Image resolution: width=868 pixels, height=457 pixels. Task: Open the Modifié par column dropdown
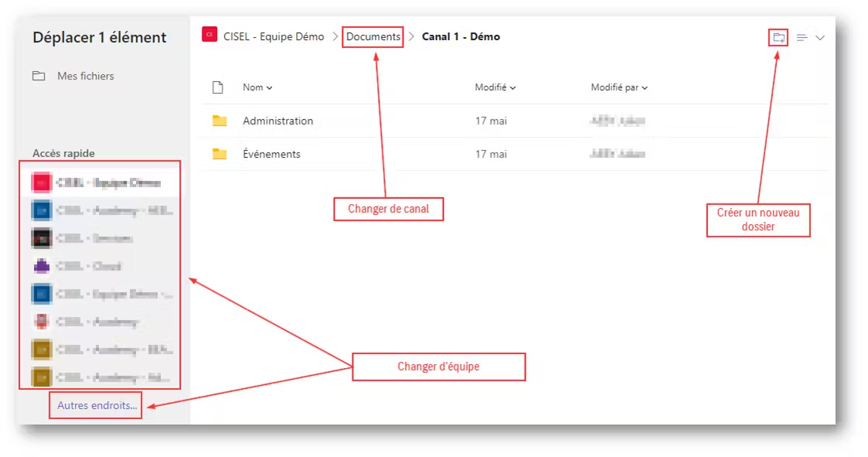coord(619,88)
